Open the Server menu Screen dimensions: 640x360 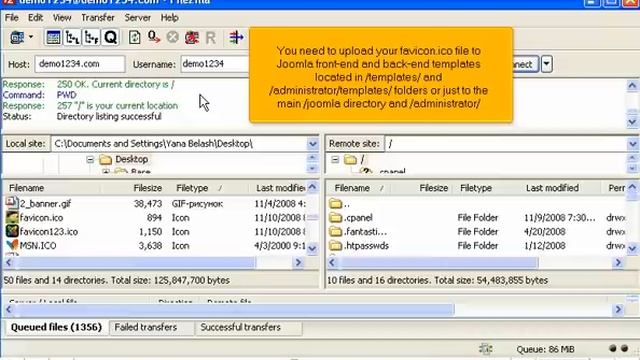[x=138, y=18]
